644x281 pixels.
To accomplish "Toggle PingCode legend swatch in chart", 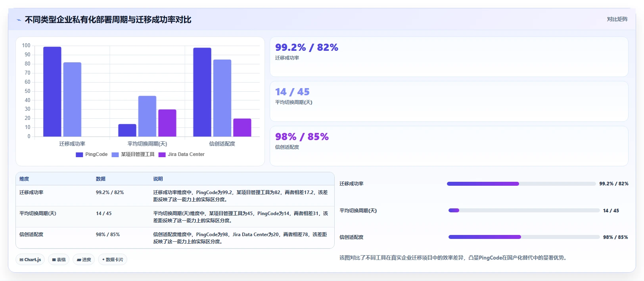I will coord(79,155).
